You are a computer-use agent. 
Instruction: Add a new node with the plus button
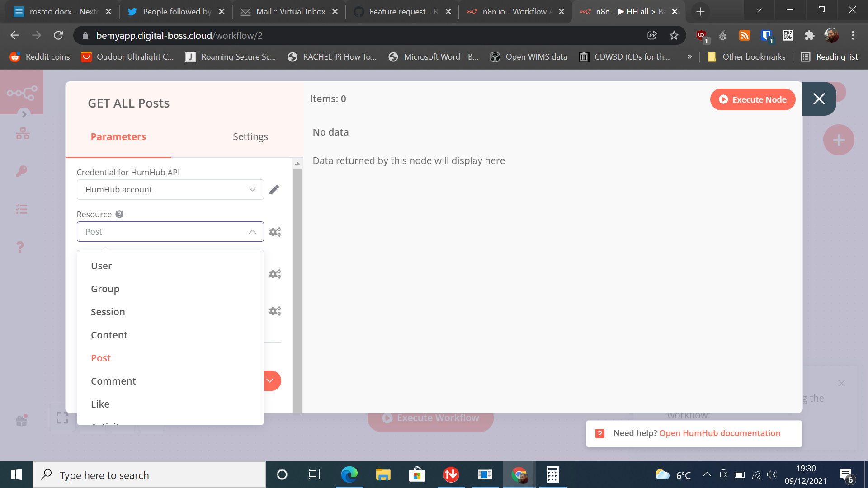pos(839,140)
